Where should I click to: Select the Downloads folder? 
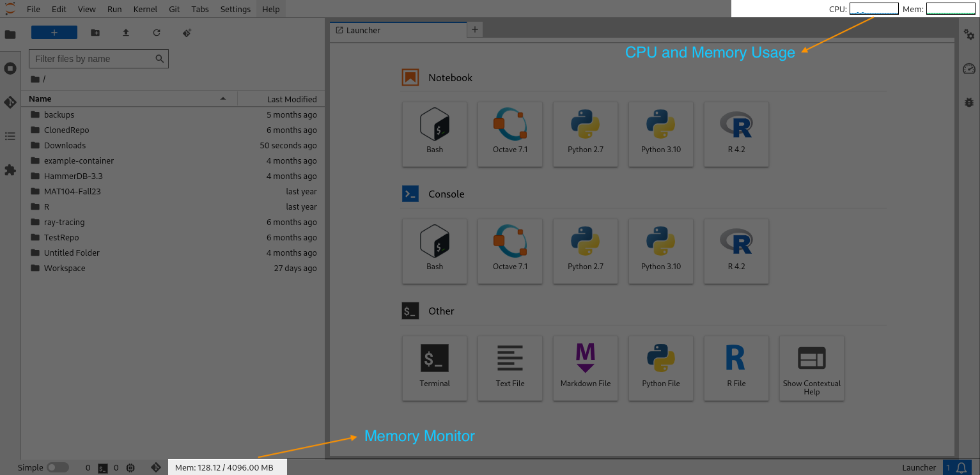click(x=173, y=145)
